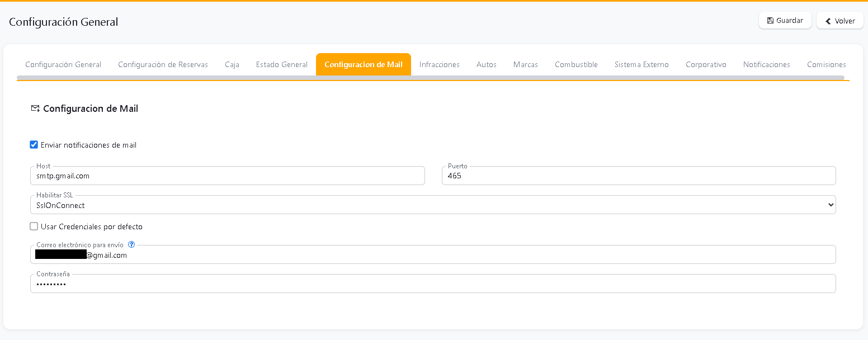The height and width of the screenshot is (340, 868).
Task: Click the Volver button
Action: pos(839,21)
